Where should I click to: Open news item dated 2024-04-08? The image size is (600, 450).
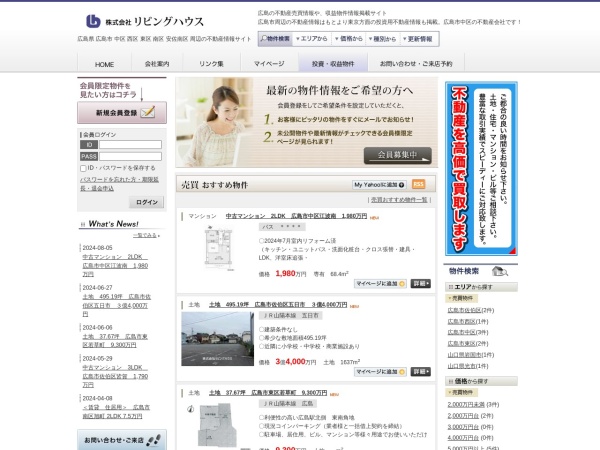(116, 411)
